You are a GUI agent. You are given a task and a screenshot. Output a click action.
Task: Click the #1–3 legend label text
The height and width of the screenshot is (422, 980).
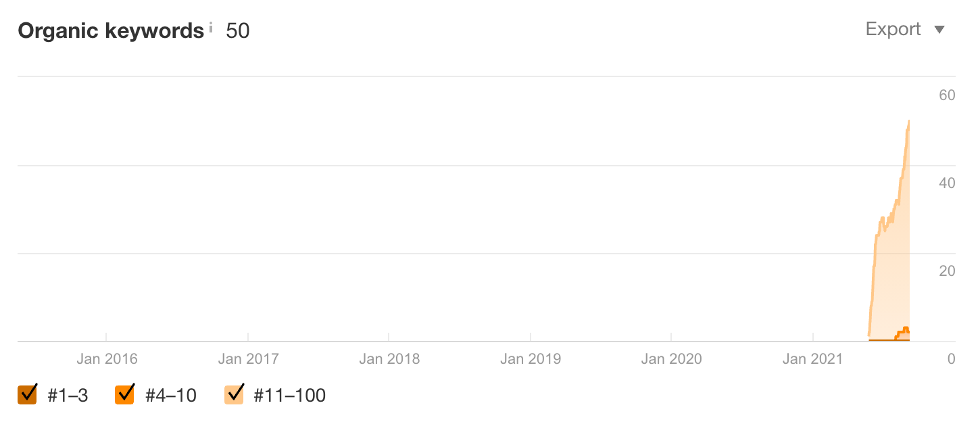point(68,396)
